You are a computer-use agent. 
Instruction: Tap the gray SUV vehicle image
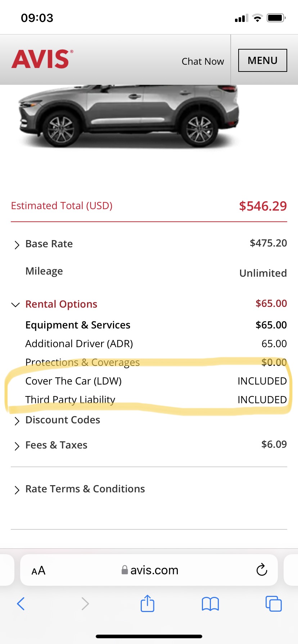[x=128, y=117]
